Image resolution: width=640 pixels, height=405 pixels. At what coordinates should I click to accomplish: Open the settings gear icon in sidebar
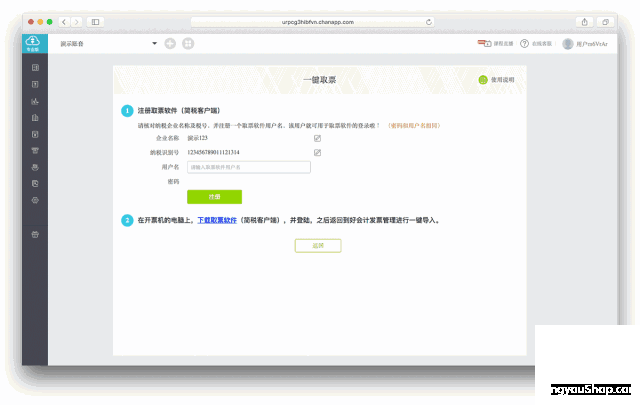tap(35, 200)
